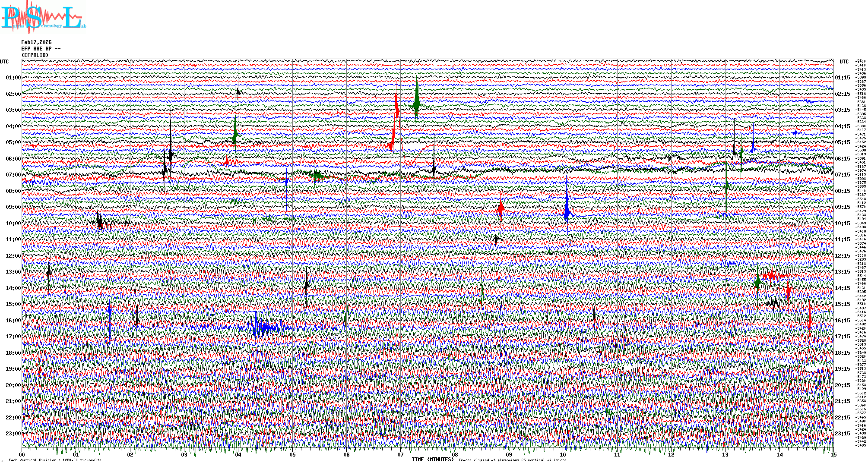Click the right UTC axis label
868x466 pixels.
coord(844,62)
